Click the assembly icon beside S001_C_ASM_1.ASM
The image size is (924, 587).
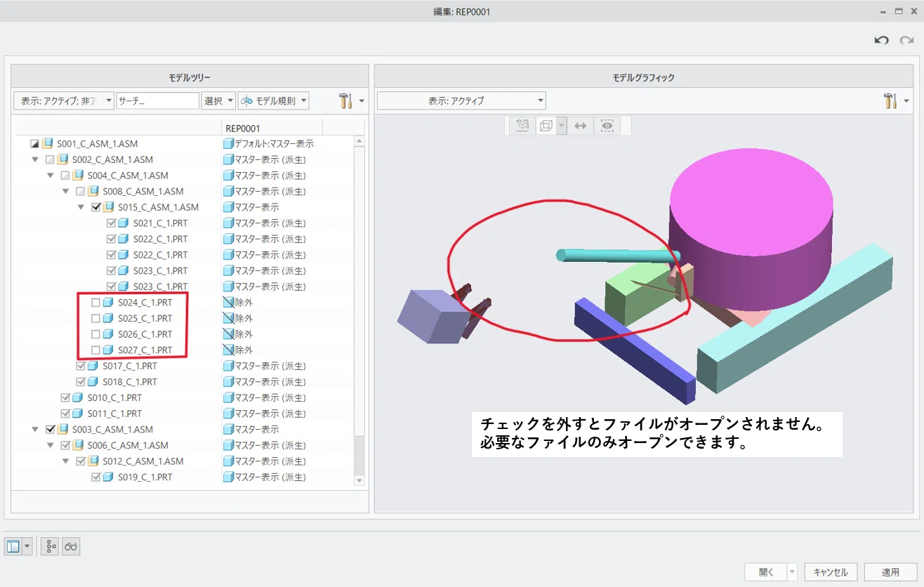pyautogui.click(x=47, y=144)
